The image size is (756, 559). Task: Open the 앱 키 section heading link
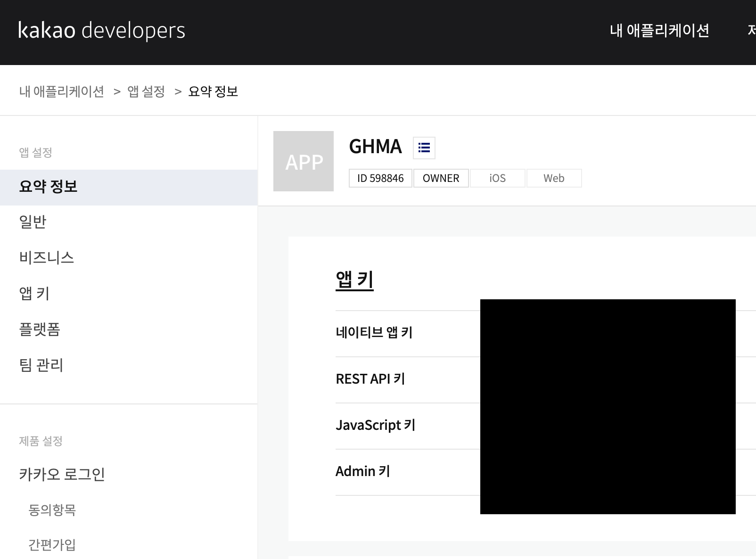tap(354, 280)
